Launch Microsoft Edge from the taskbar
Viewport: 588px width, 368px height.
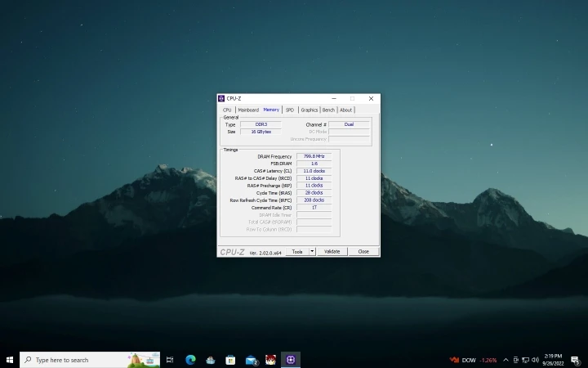click(x=190, y=360)
